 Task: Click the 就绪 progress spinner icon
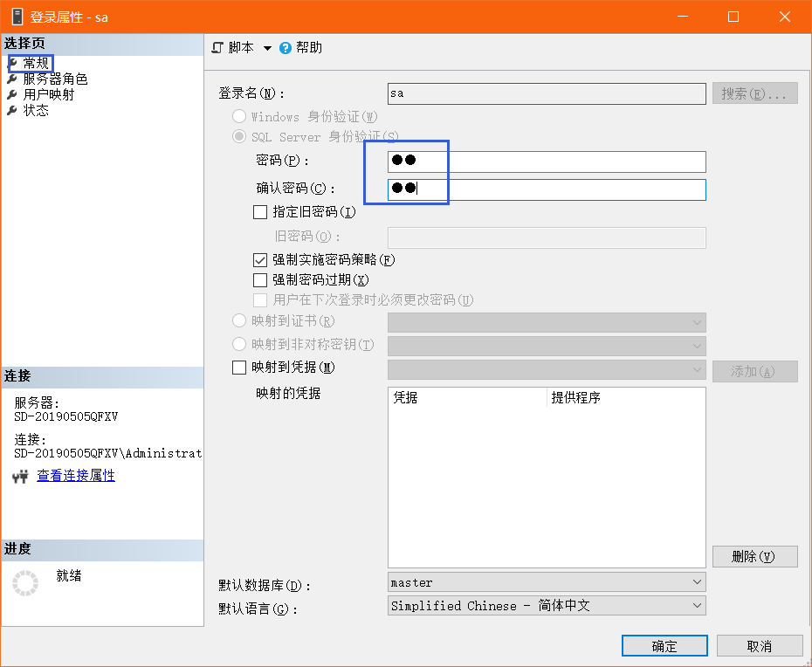coord(25,583)
